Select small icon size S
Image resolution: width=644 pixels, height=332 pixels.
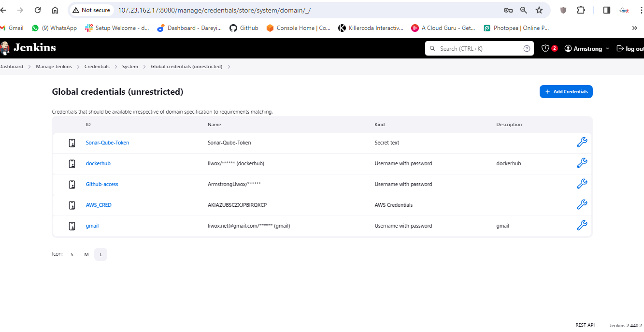click(x=72, y=255)
